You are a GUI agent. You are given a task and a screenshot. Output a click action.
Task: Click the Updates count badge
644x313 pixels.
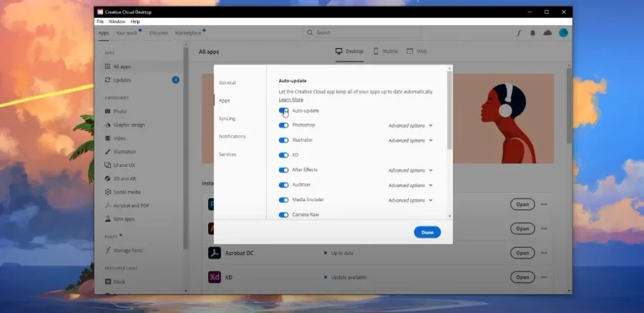(175, 80)
